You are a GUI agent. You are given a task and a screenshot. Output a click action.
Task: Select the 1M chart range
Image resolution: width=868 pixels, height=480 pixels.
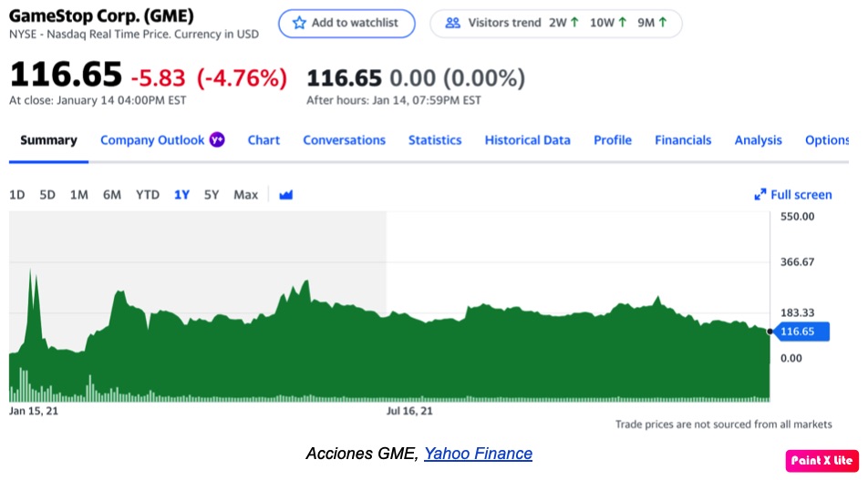coord(78,195)
